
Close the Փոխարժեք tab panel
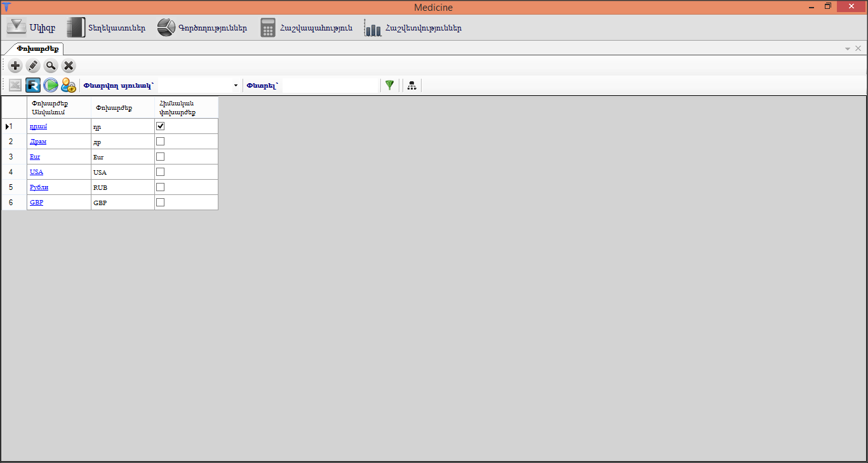(x=858, y=48)
